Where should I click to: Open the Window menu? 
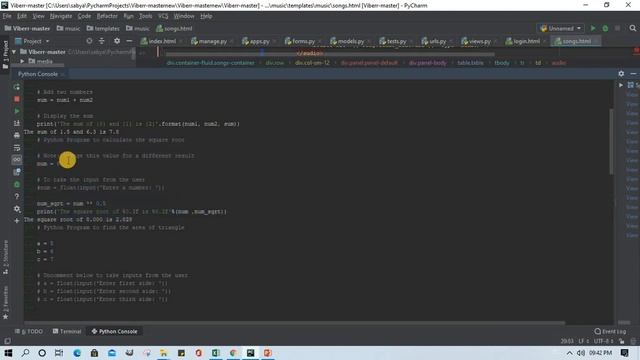pos(184,16)
